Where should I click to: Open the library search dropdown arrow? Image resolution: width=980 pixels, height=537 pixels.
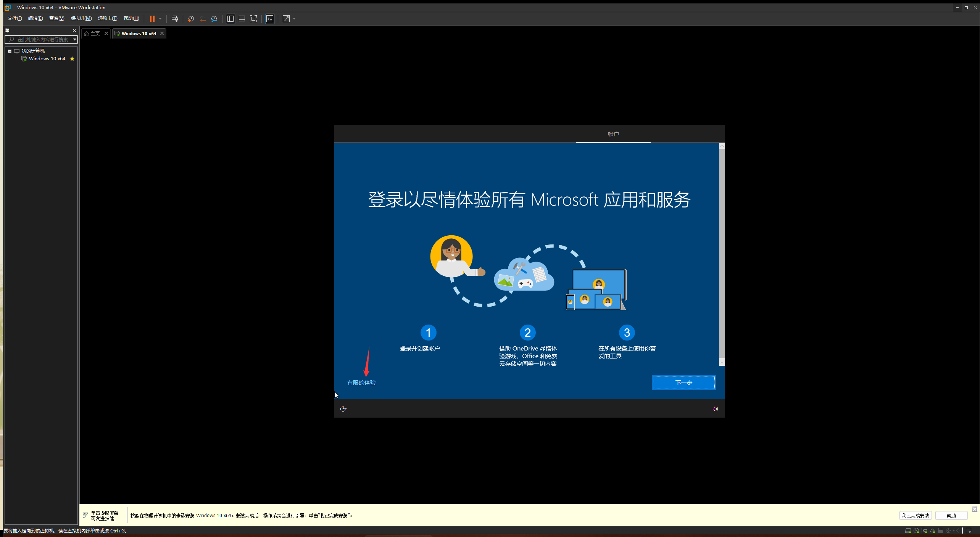(74, 39)
